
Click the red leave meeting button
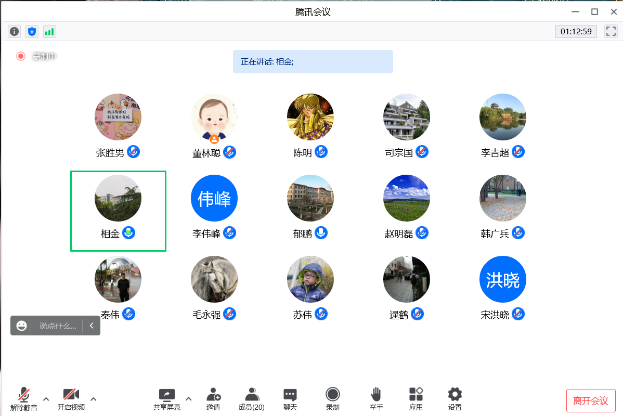590,400
